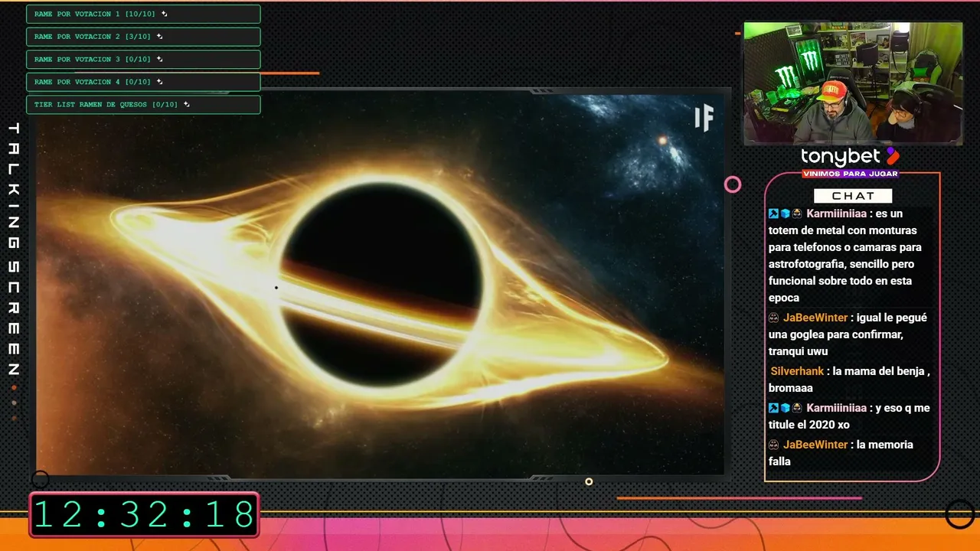
Task: Click JaBeeWinter's name on the memoria falla message
Action: (x=815, y=445)
